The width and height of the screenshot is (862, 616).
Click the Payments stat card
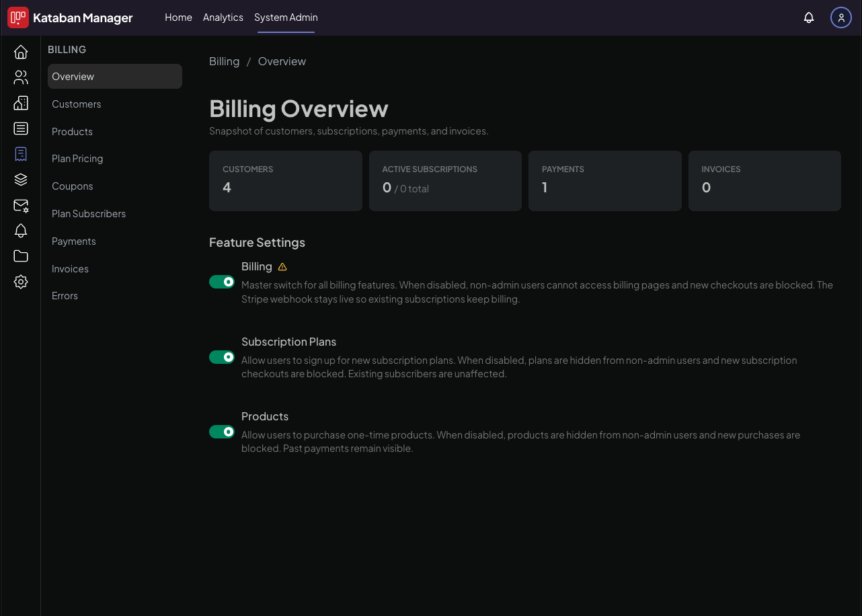coord(605,181)
